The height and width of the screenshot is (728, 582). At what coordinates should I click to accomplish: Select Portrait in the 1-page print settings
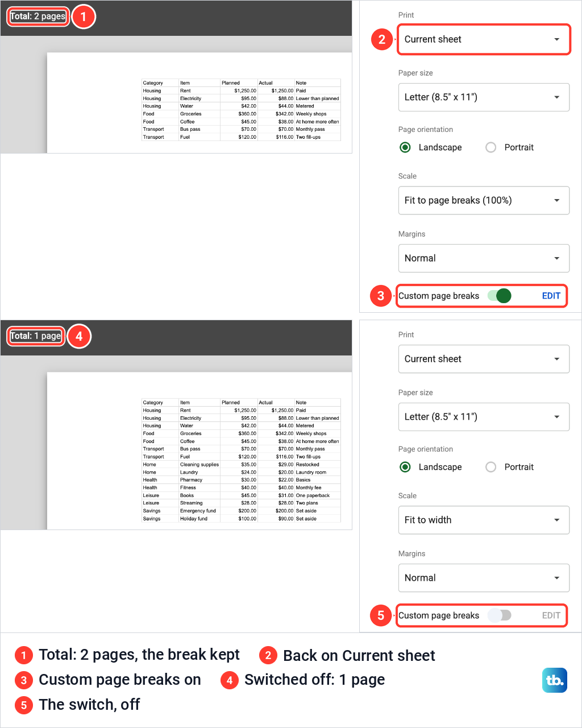(510, 467)
